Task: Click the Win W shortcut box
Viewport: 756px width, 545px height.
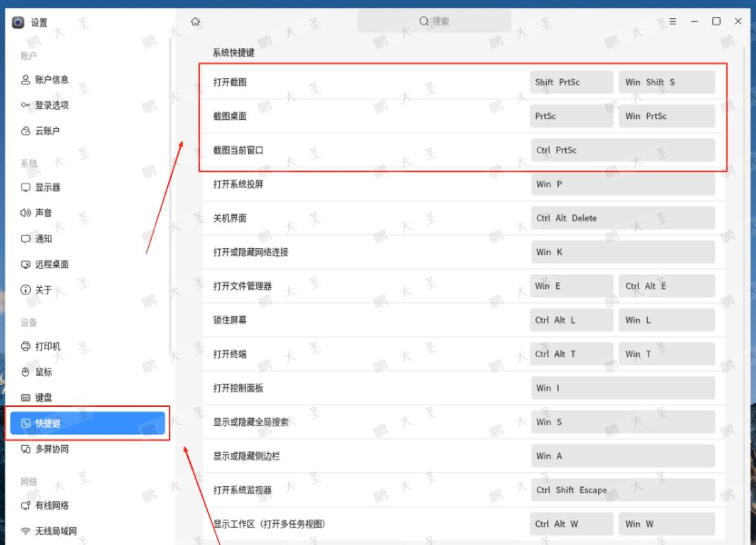Action: [x=667, y=524]
